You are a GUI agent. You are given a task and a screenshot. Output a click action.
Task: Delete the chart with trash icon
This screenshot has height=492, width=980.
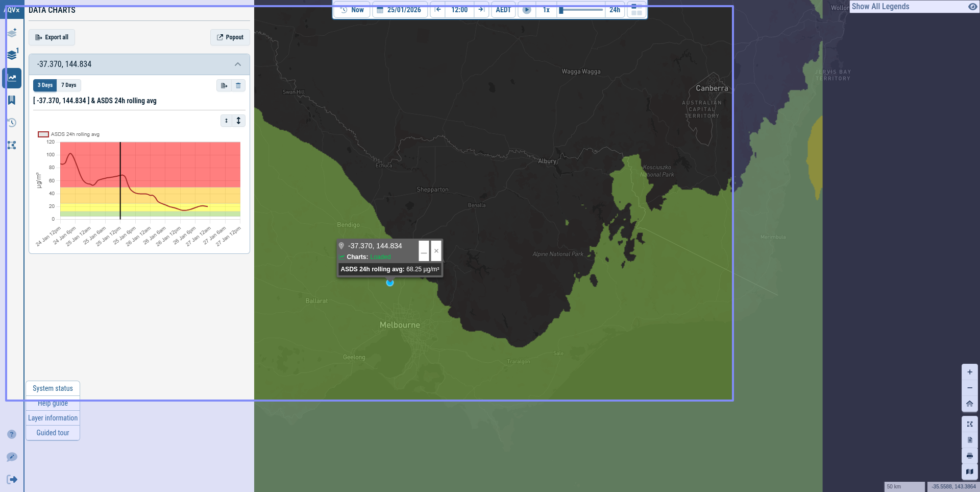238,85
